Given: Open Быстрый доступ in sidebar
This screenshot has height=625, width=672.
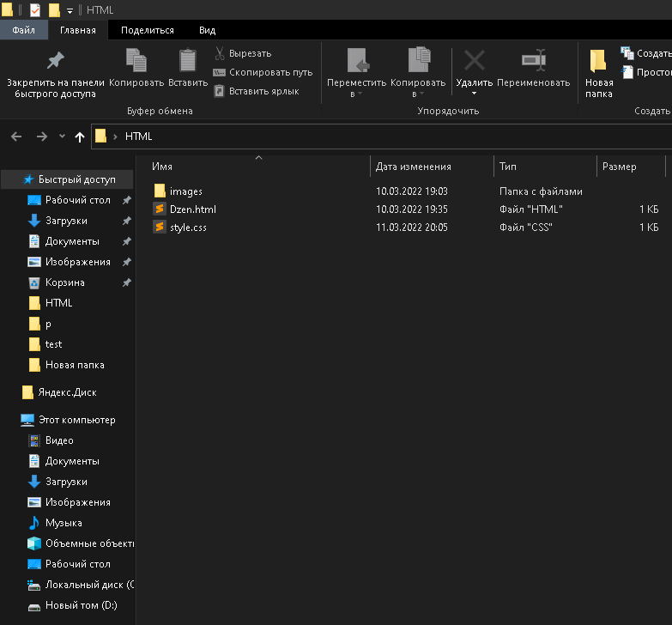Looking at the screenshot, I should (69, 179).
